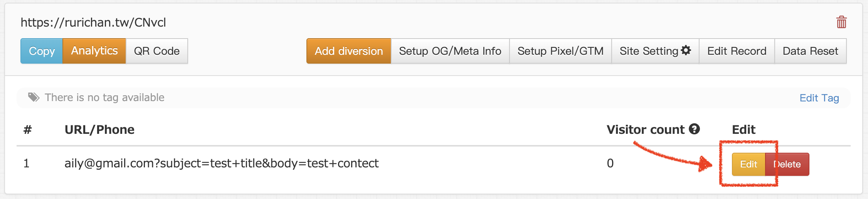This screenshot has width=868, height=199.
Task: Follow the Edit Tag link
Action: pyautogui.click(x=819, y=98)
